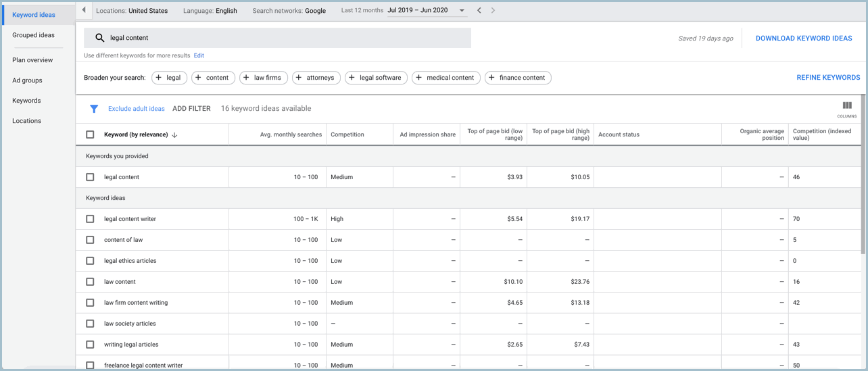Click the blue filter funnel icon
868x371 pixels.
[x=94, y=109]
